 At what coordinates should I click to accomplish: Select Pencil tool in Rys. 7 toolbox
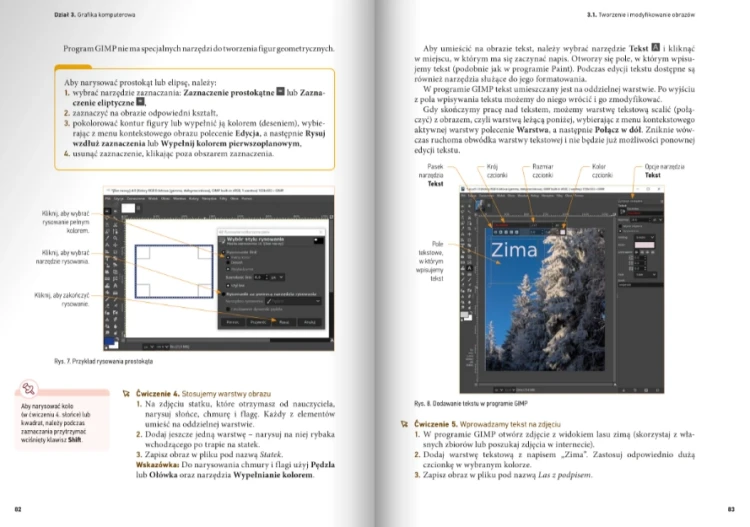107,299
